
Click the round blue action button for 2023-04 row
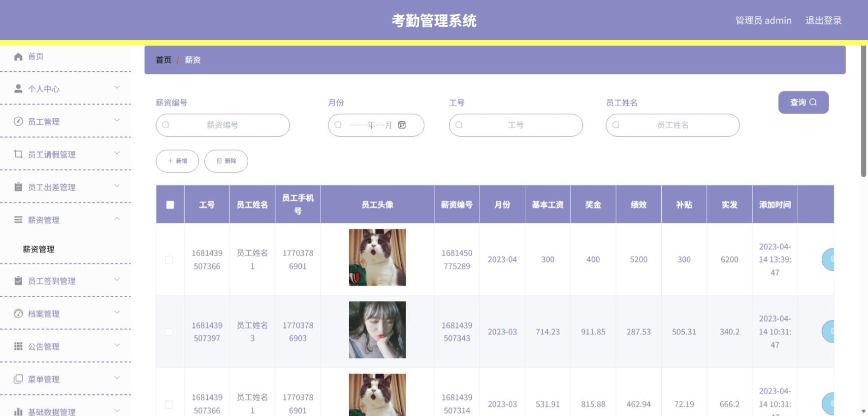pyautogui.click(x=828, y=259)
